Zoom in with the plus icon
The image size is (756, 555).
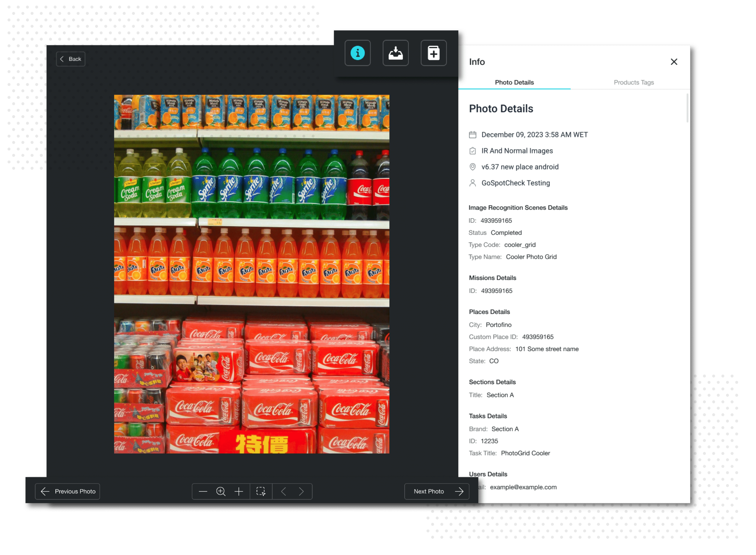click(239, 492)
